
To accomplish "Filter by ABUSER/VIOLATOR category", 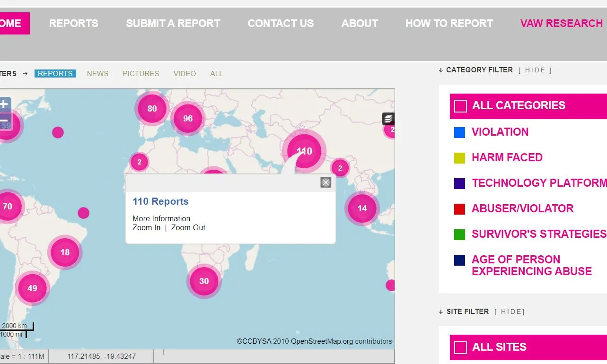I will pyautogui.click(x=523, y=208).
